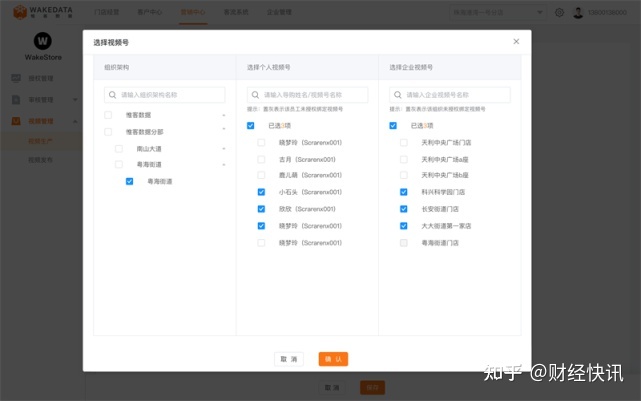
Task: Click the WAKEDATA logo
Action: coord(43,12)
